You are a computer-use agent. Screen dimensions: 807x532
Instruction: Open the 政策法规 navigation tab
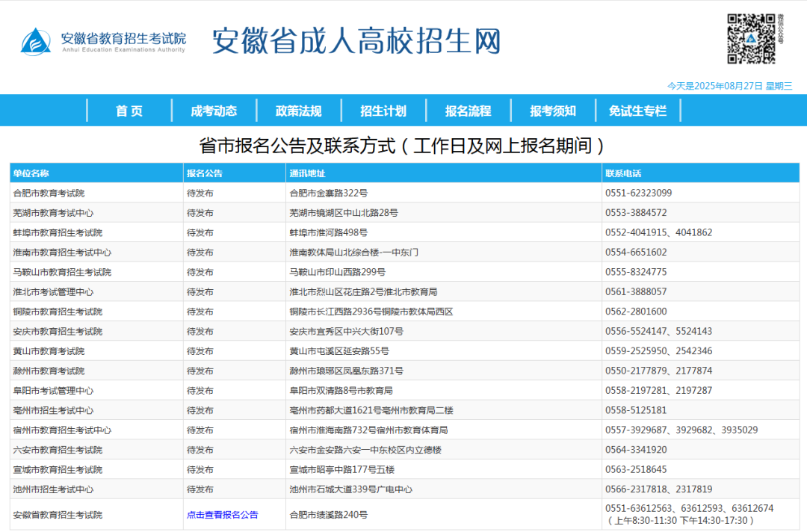298,111
